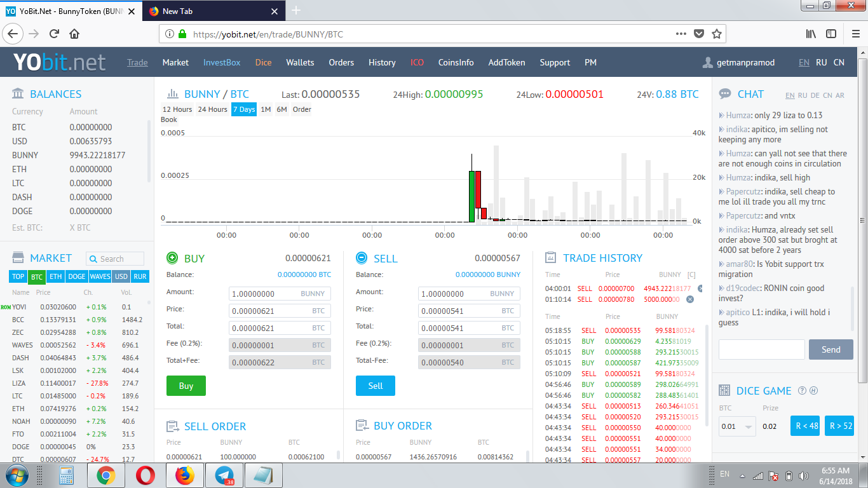The width and height of the screenshot is (868, 488).
Task: Open a new browser tab with plus
Action: tap(296, 10)
